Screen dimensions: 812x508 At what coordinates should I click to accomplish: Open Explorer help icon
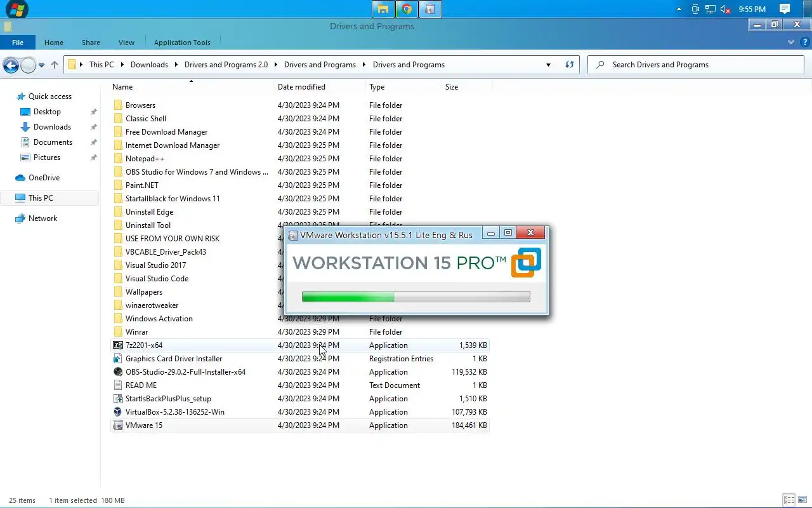(x=804, y=42)
